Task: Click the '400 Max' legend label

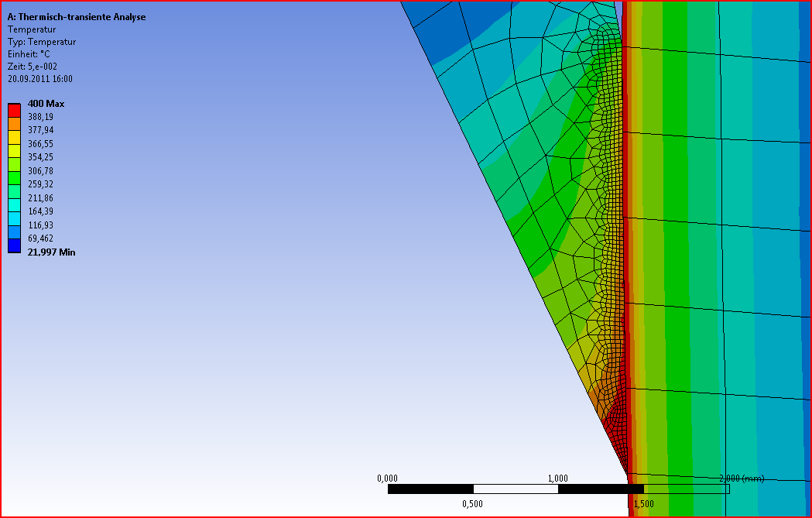Action: pos(46,104)
